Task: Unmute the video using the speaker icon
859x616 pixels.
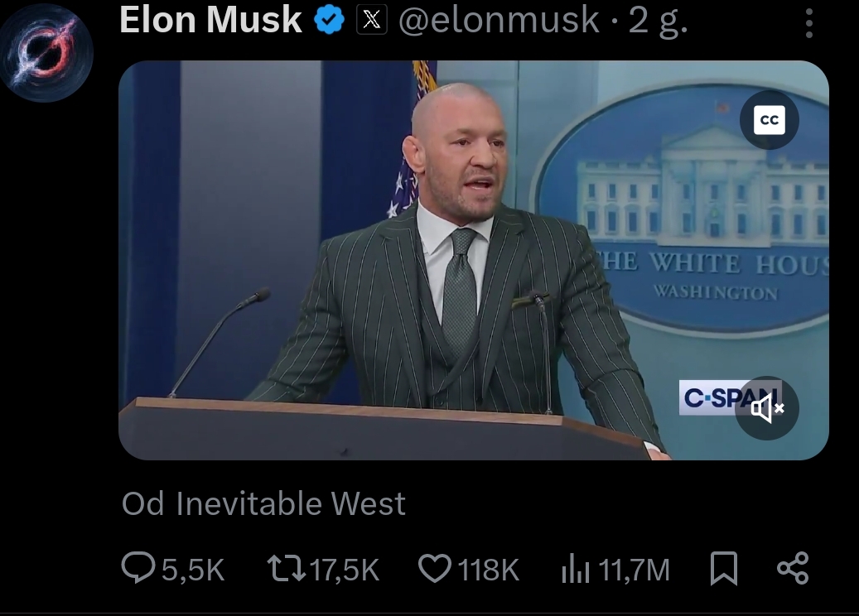Action: point(766,408)
